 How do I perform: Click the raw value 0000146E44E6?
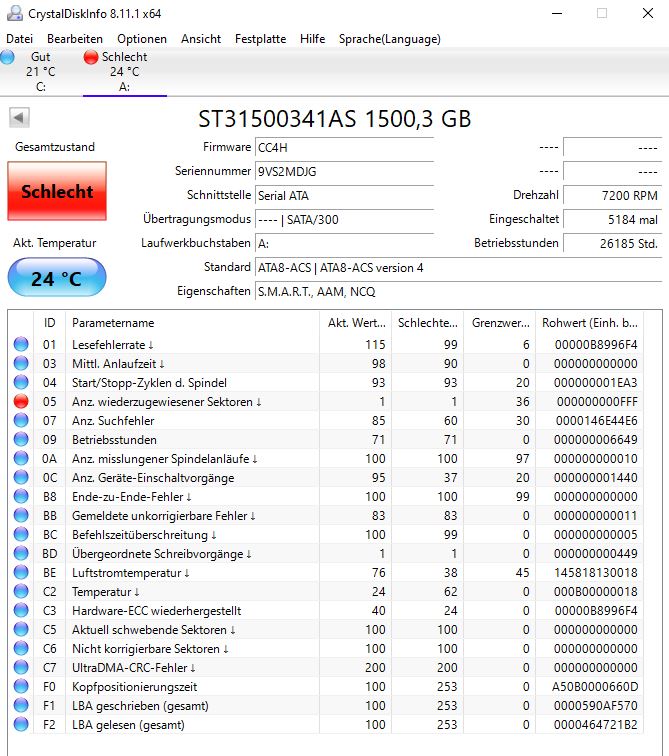click(596, 421)
